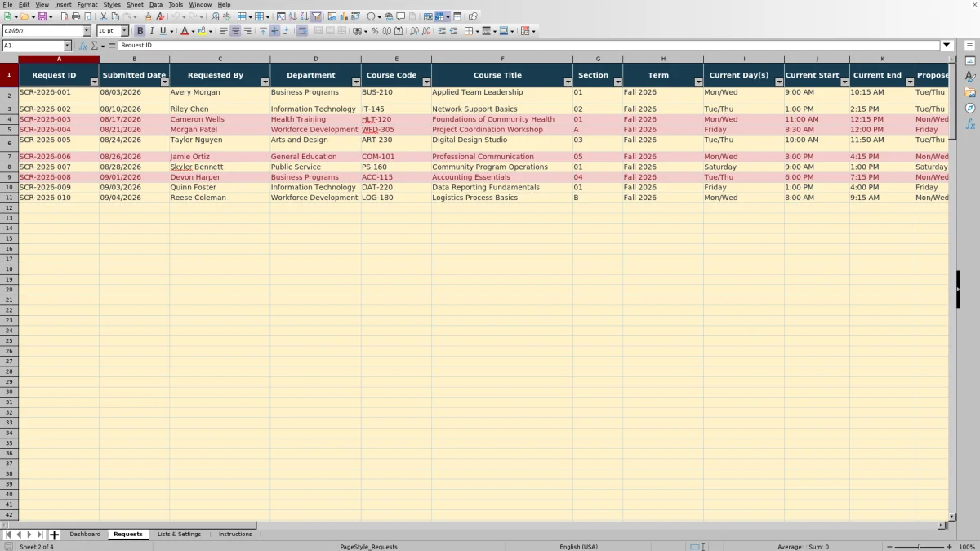Screen dimensions: 980x551
Task: Toggle Bold formatting
Action: pyautogui.click(x=140, y=31)
